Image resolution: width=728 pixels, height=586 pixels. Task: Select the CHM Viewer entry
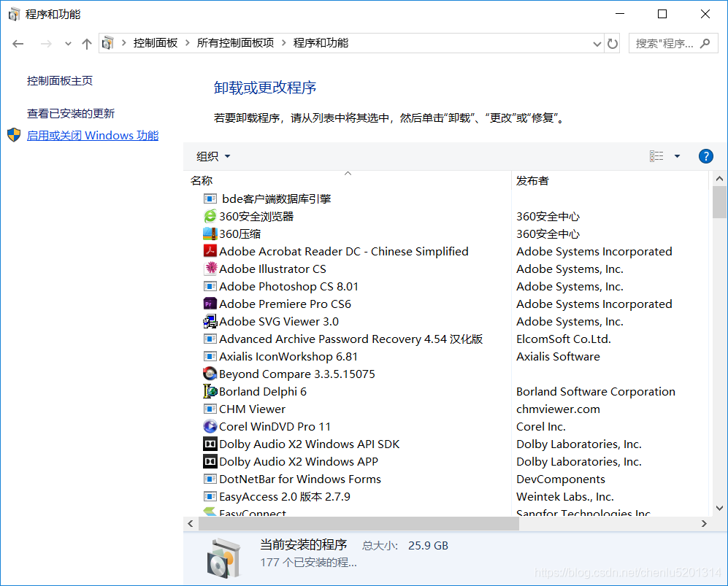pos(252,409)
